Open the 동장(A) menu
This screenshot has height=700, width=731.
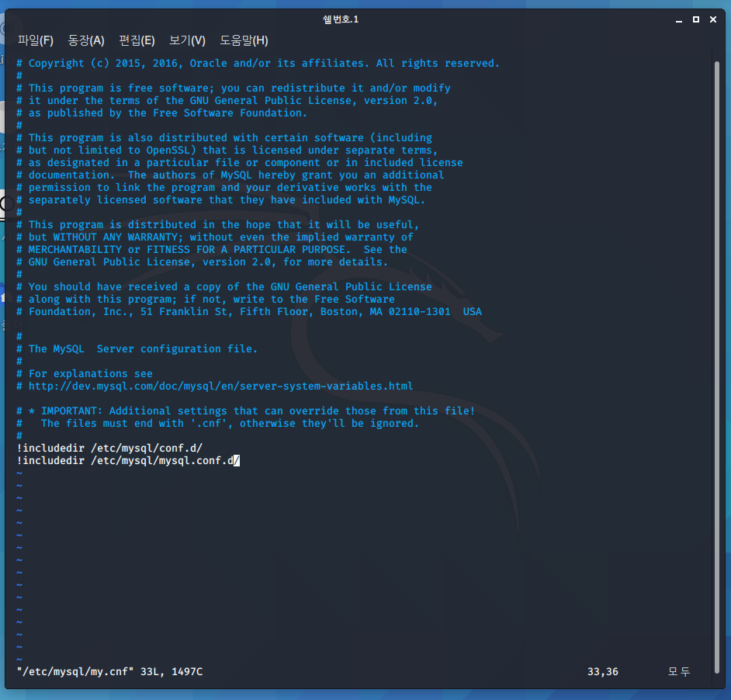tap(86, 40)
